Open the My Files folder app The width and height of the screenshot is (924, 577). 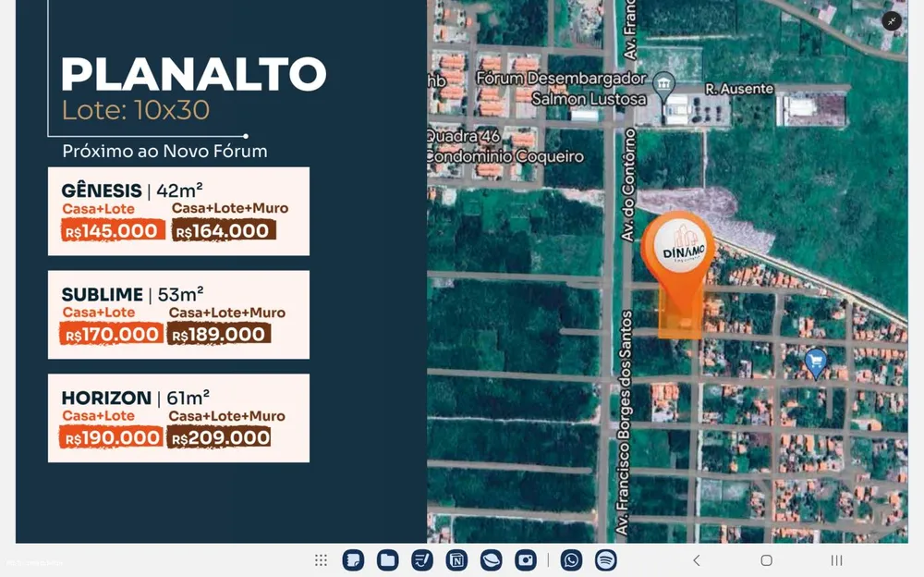(x=388, y=560)
